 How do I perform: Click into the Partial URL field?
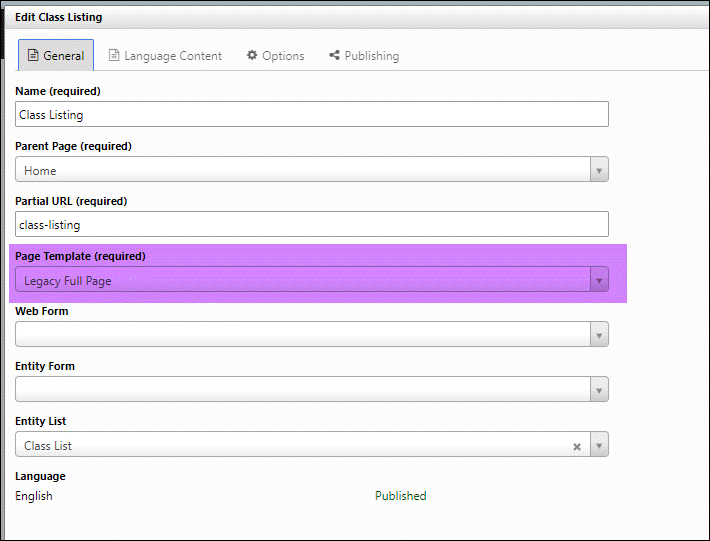coord(312,225)
